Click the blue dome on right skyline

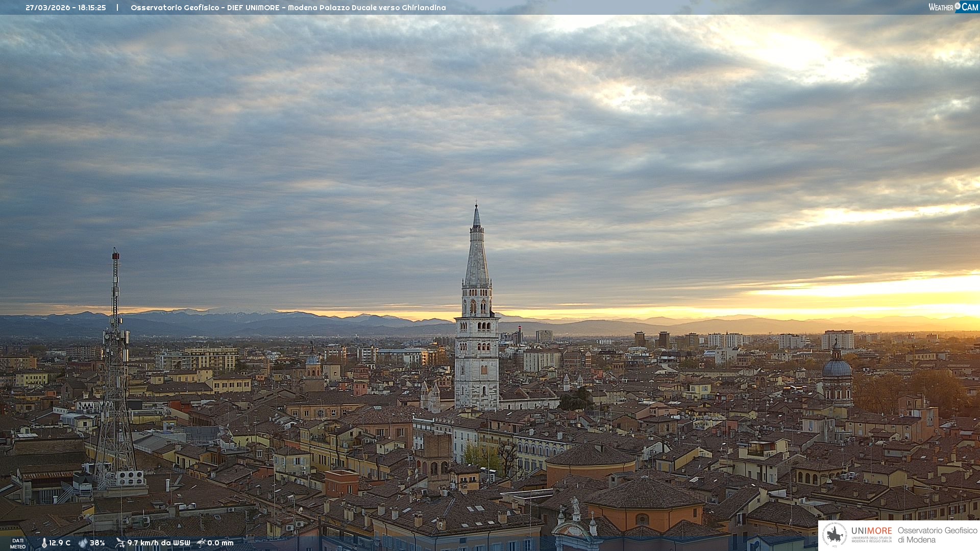coord(837,368)
